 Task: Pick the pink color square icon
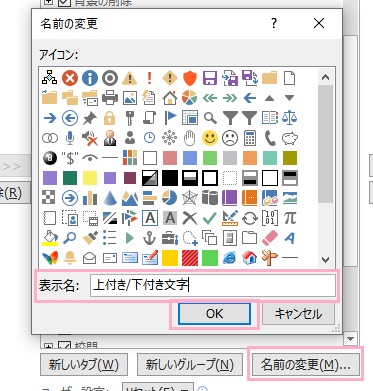[x=170, y=158]
